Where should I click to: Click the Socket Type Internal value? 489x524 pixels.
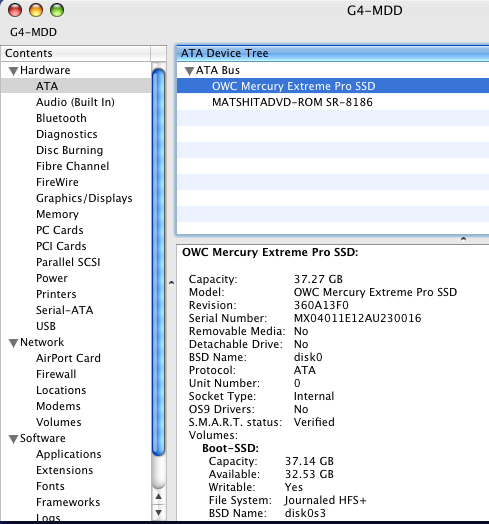tap(314, 396)
